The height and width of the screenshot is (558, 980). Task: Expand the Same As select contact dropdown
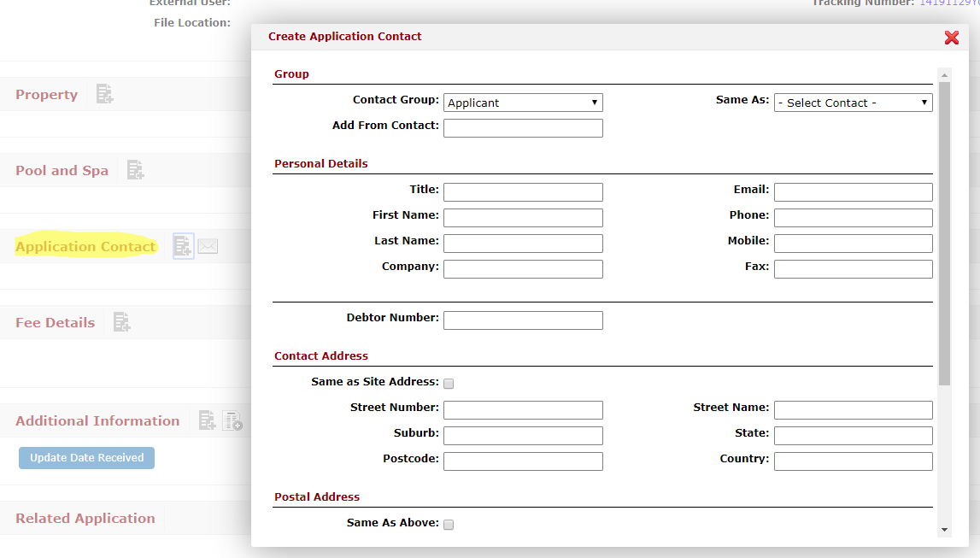[x=853, y=103]
